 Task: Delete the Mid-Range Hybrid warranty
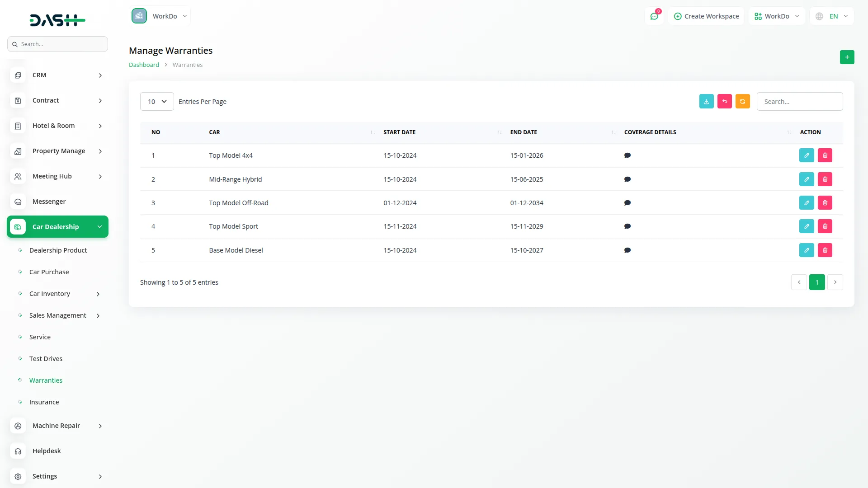[825, 179]
